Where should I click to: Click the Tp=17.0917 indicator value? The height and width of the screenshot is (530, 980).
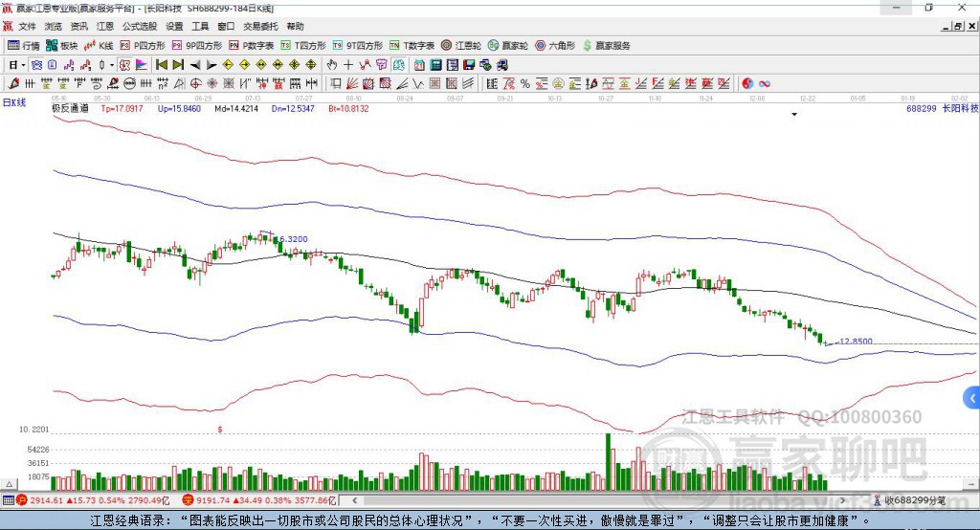[122, 108]
